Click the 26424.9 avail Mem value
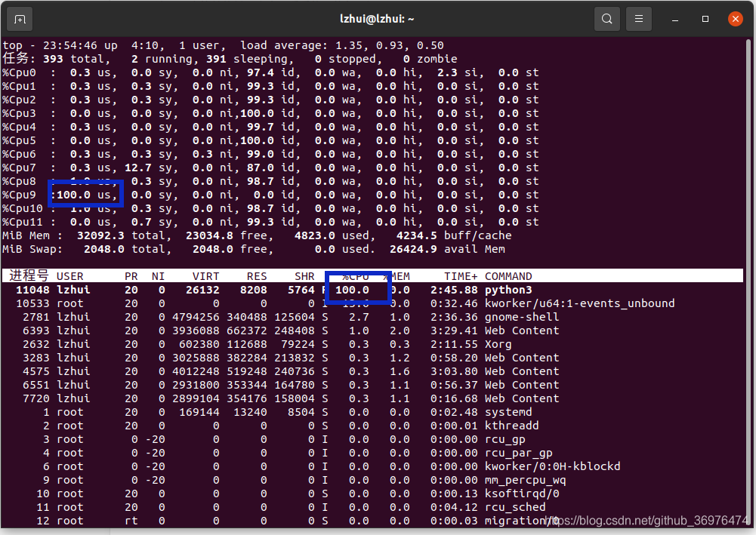Viewport: 756px width, 535px height. (x=413, y=250)
